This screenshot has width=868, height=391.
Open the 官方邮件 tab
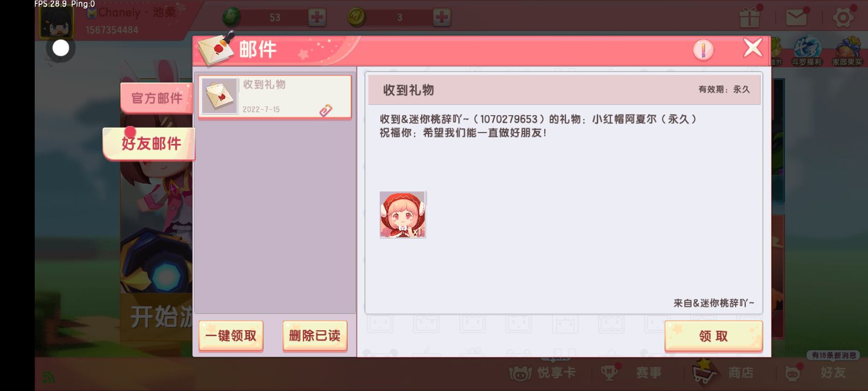pyautogui.click(x=157, y=98)
